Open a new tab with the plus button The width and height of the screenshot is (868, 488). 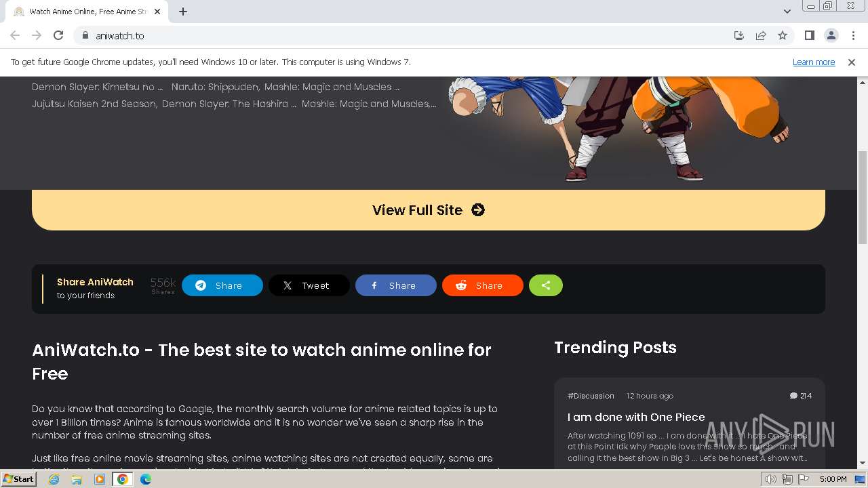(x=183, y=12)
